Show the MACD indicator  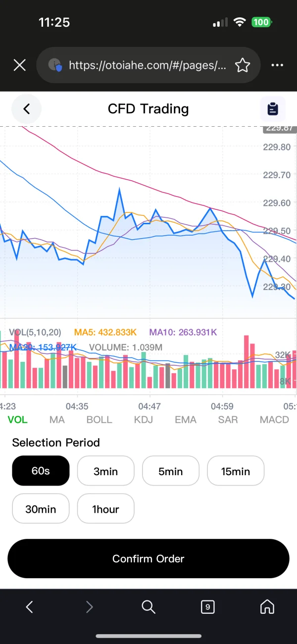[274, 420]
